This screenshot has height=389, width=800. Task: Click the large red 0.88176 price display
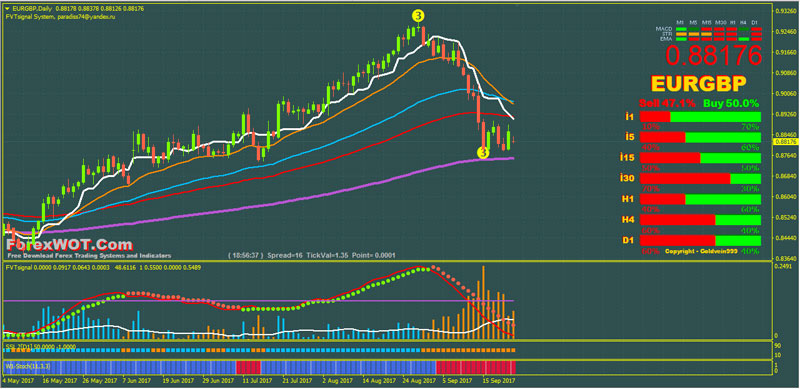tap(714, 56)
